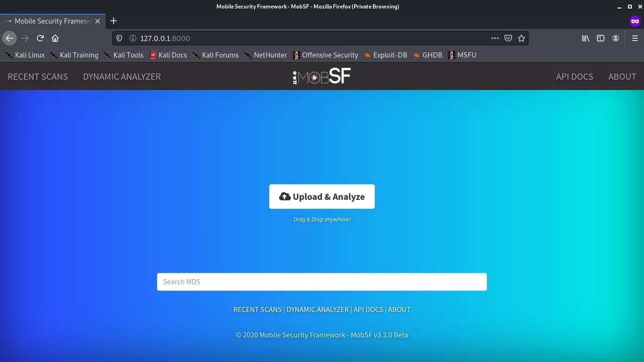Image resolution: width=644 pixels, height=362 pixels.
Task: Follow footer ABOUT link
Action: point(399,310)
